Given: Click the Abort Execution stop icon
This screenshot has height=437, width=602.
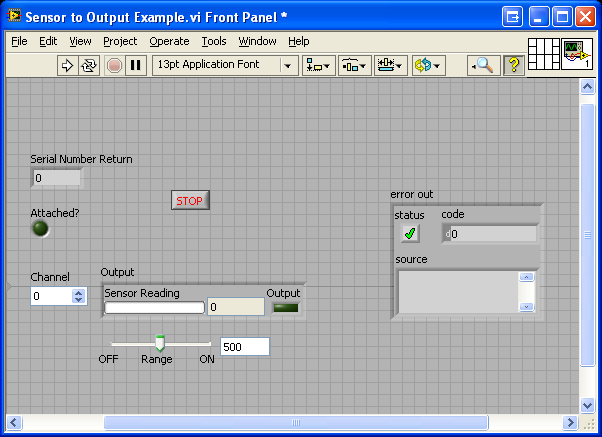Looking at the screenshot, I should 114,65.
